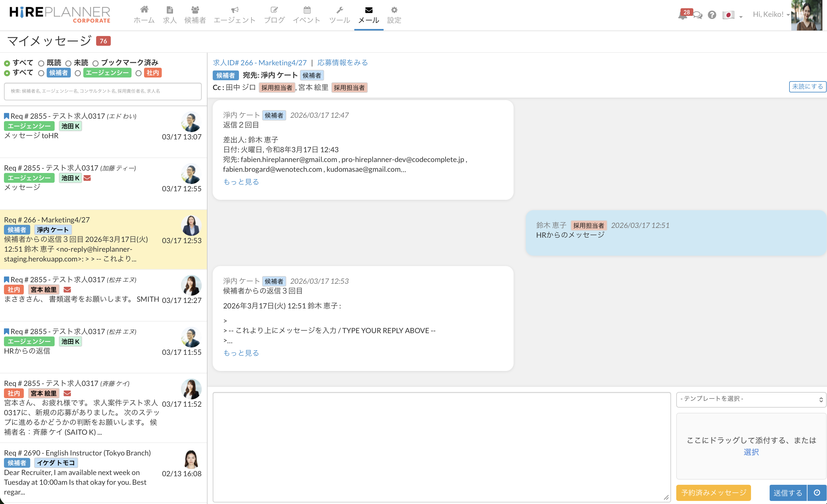Click the help question mark icon
The width and height of the screenshot is (827, 504).
click(x=712, y=15)
